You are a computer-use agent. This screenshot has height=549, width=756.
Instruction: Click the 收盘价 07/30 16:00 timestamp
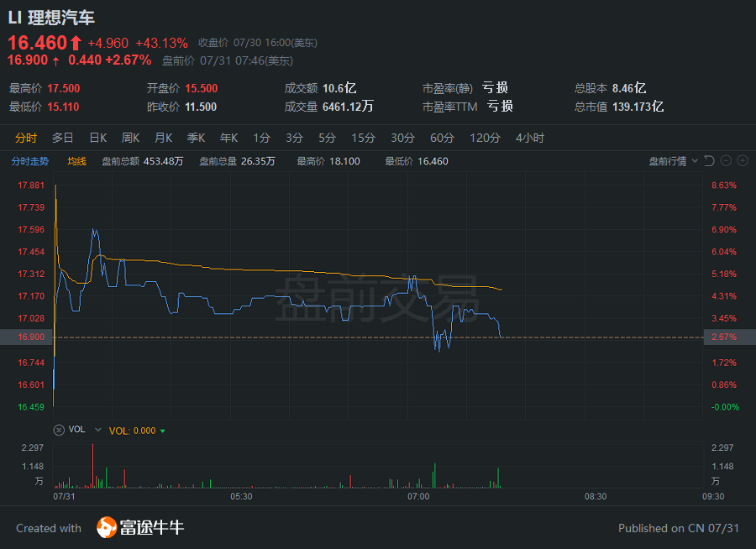click(x=258, y=43)
